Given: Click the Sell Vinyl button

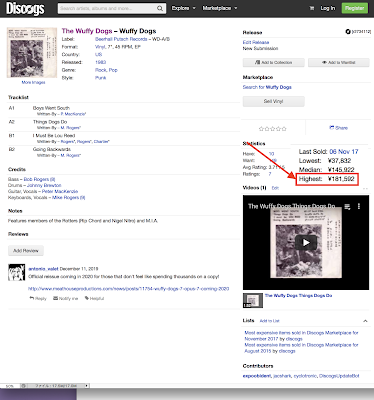Looking at the screenshot, I should point(273,101).
